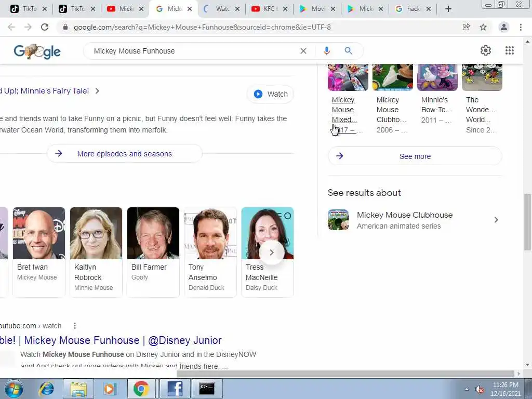Start voice search with the microphone icon
Image resolution: width=532 pixels, height=399 pixels.
(327, 51)
